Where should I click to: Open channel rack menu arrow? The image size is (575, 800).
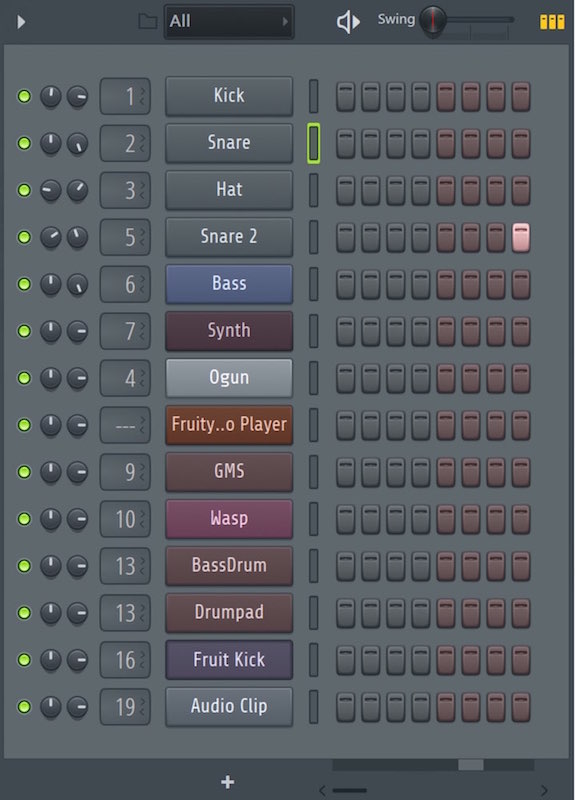pyautogui.click(x=21, y=22)
